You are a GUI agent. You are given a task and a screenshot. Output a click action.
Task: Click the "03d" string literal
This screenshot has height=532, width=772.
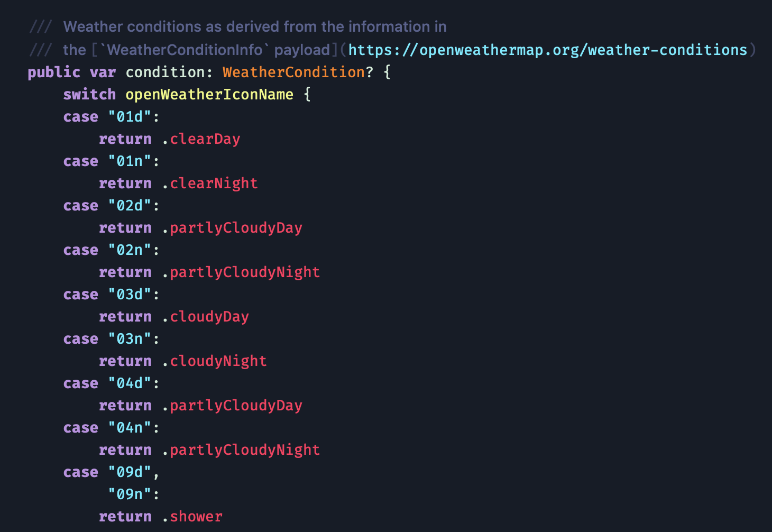(130, 294)
